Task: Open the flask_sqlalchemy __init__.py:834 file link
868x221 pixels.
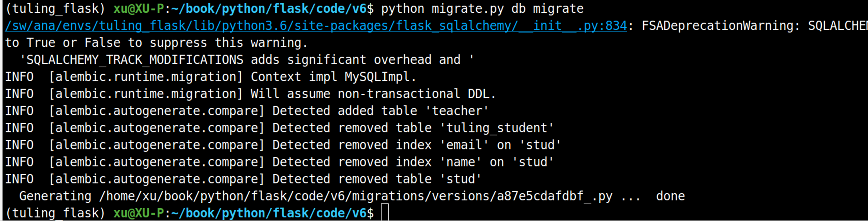Action: [x=316, y=26]
